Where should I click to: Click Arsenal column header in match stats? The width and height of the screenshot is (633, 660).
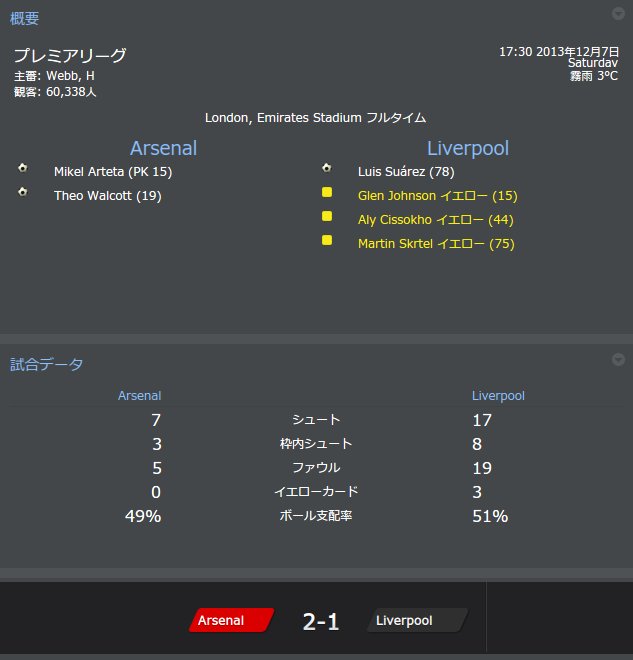click(139, 396)
